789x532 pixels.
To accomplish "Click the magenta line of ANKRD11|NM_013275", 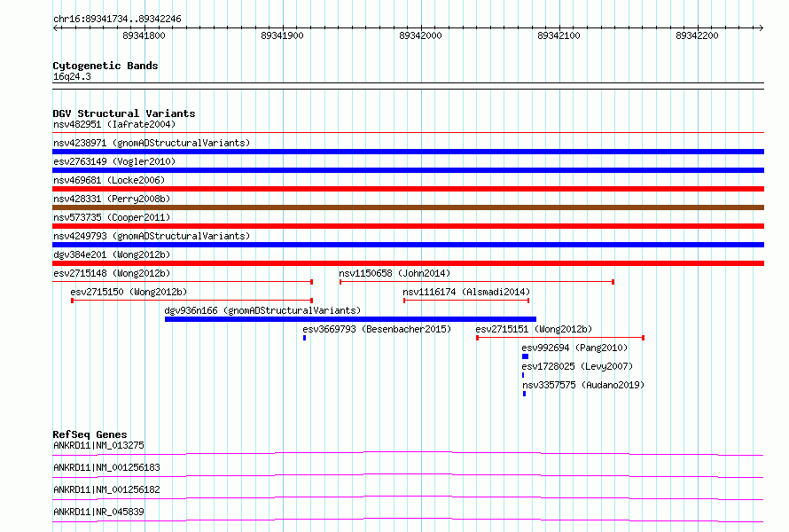I will click(x=408, y=453).
